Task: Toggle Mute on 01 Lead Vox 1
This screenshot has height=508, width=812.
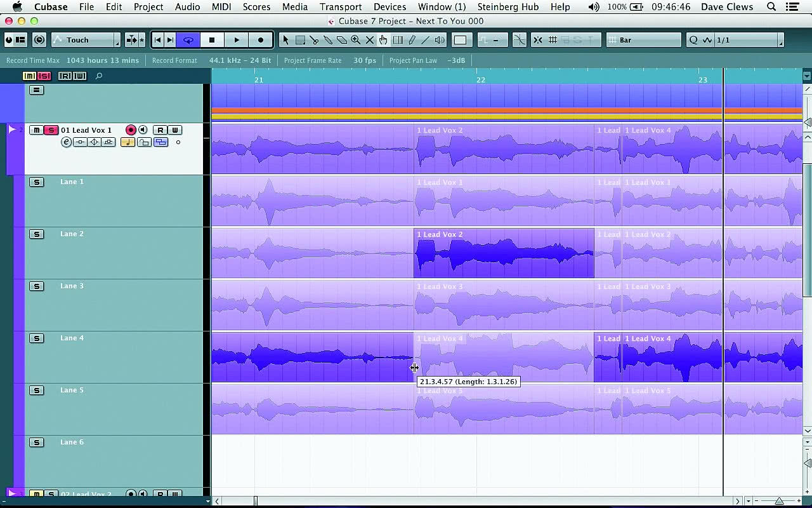Action: pos(36,130)
